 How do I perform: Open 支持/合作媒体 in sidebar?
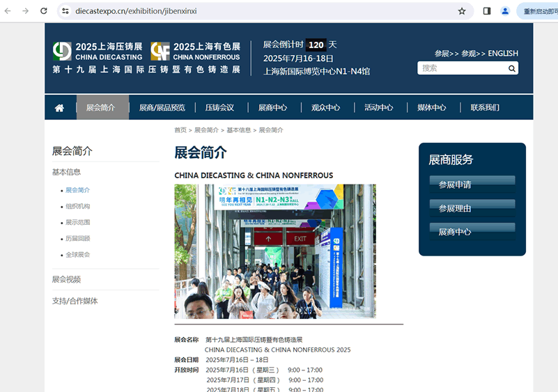tap(75, 301)
